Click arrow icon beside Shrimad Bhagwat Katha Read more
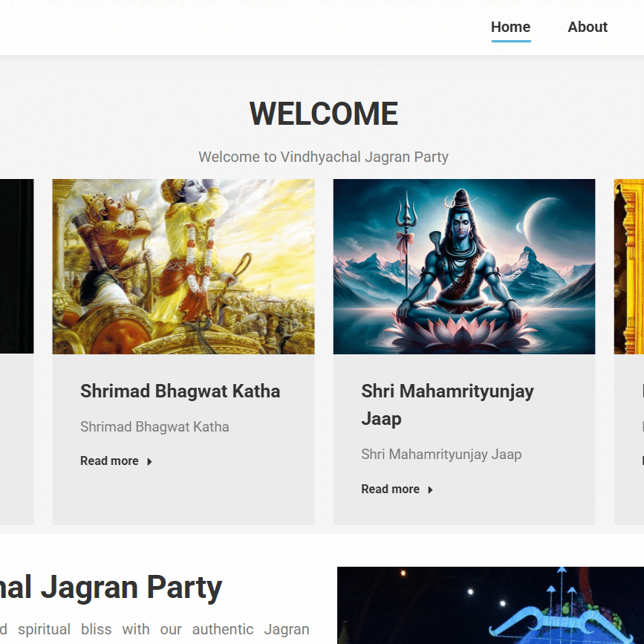 (149, 461)
